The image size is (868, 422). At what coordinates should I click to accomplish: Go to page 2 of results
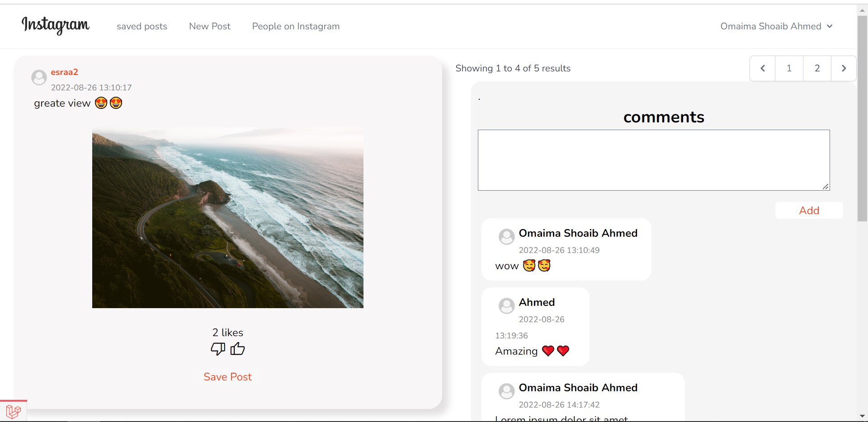coord(817,68)
